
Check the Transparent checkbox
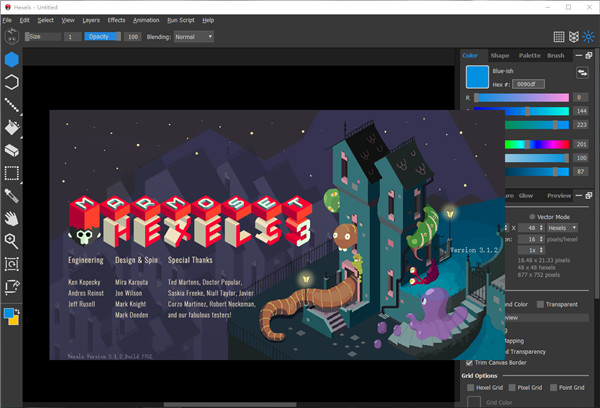541,305
